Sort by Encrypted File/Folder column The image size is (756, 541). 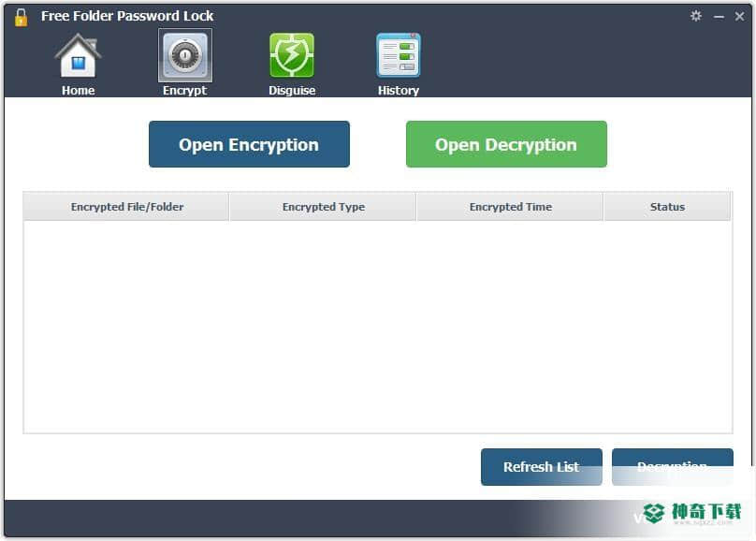click(126, 207)
